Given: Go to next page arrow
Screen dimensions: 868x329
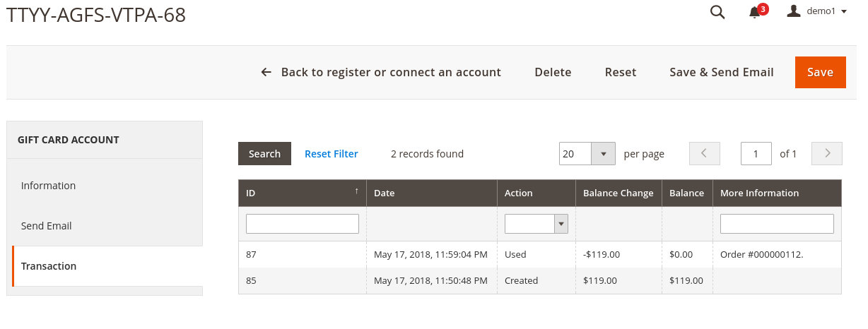Looking at the screenshot, I should tap(827, 153).
